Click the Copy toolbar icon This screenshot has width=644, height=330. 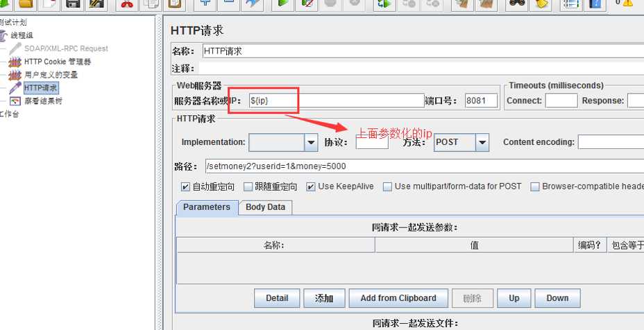click(151, 3)
